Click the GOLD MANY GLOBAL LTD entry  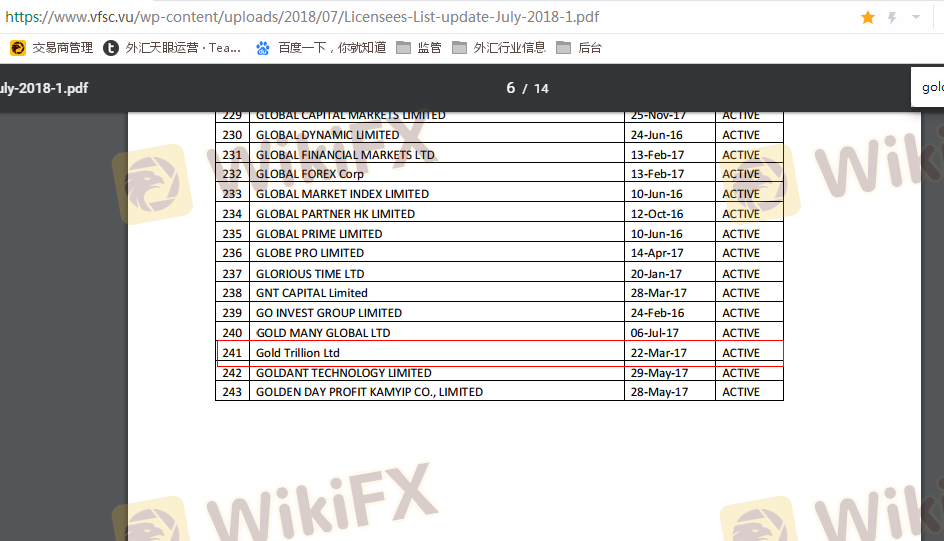coord(323,333)
